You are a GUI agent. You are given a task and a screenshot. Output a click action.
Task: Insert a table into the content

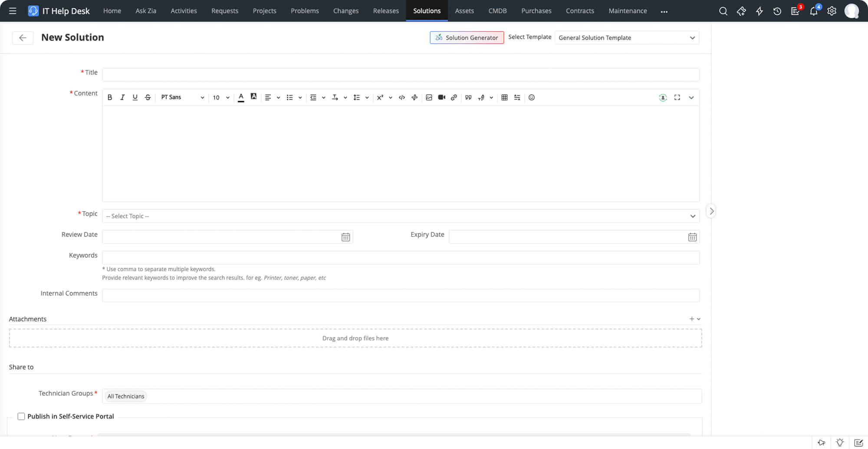point(504,97)
